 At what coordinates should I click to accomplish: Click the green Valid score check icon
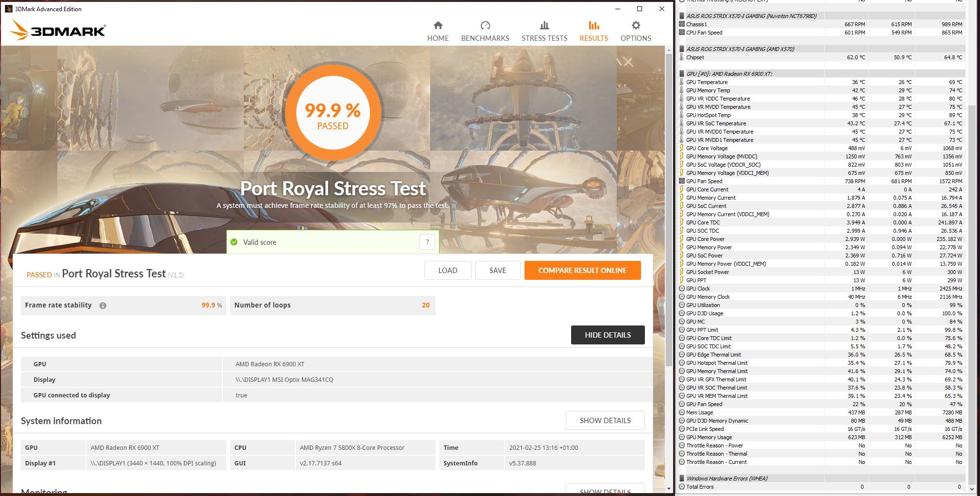coord(234,242)
